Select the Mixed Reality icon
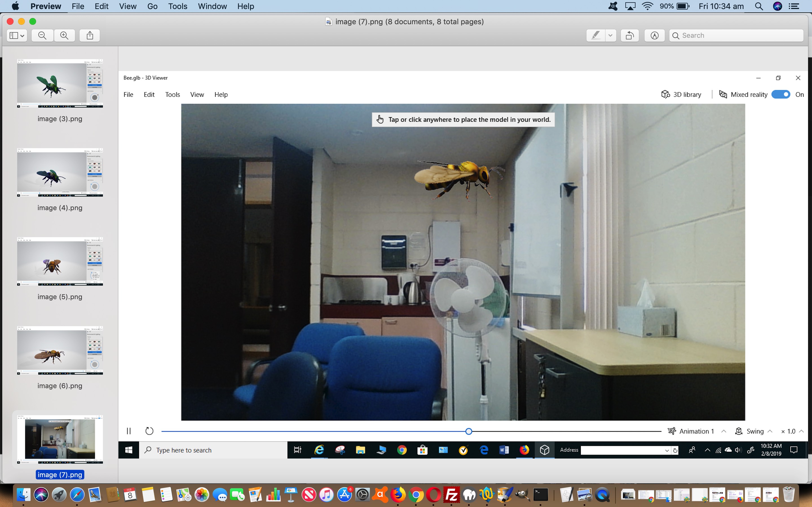The height and width of the screenshot is (507, 812). pos(723,94)
